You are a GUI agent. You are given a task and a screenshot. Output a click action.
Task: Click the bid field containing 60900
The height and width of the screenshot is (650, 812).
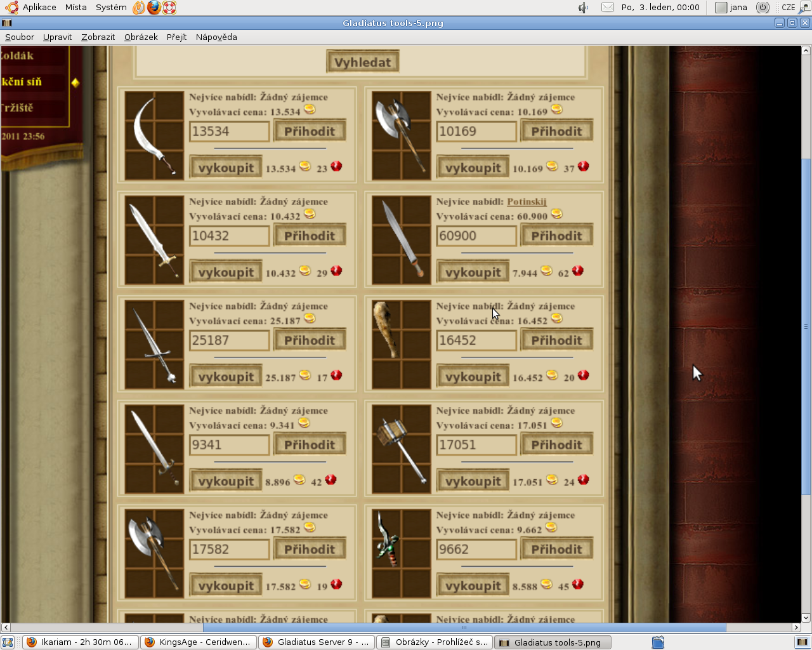click(x=476, y=235)
